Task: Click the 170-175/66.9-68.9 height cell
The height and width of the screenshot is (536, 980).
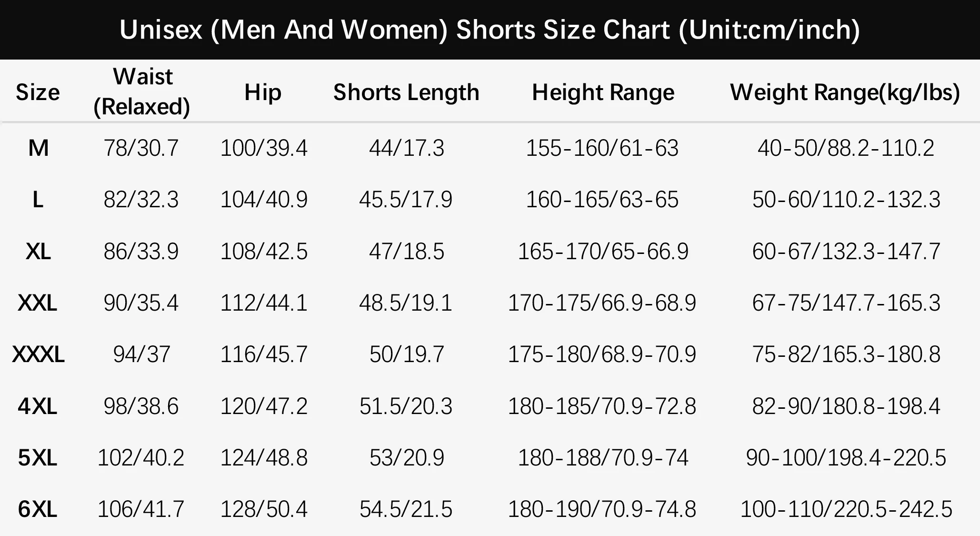Action: click(x=602, y=303)
